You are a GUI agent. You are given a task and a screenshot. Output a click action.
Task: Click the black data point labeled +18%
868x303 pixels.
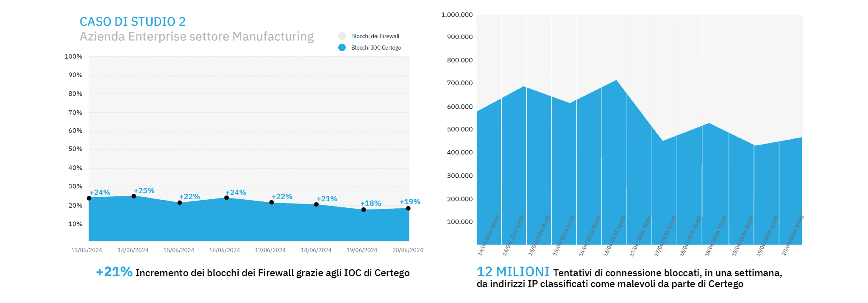(x=364, y=209)
